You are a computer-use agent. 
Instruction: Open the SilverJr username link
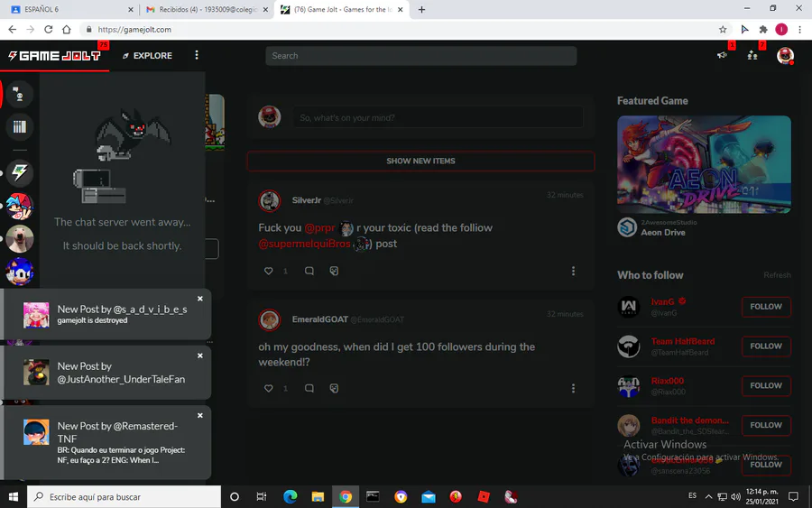click(x=306, y=200)
